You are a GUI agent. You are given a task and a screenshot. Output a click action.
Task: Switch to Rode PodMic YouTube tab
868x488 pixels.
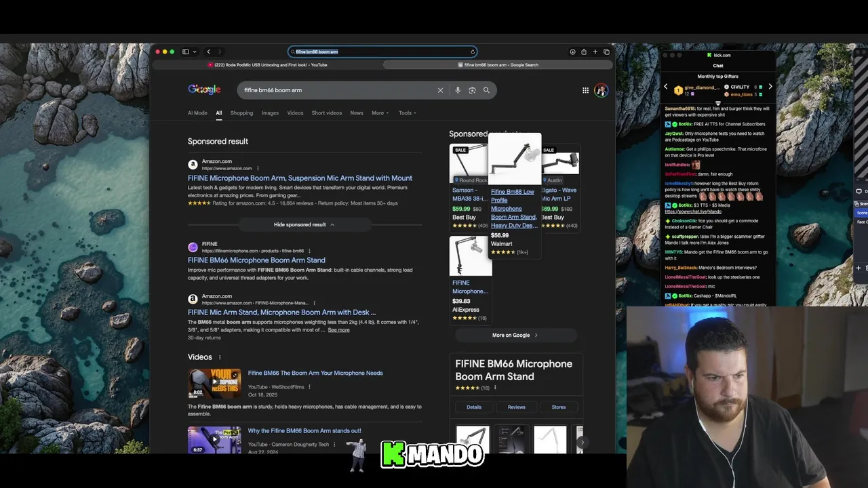(x=268, y=65)
